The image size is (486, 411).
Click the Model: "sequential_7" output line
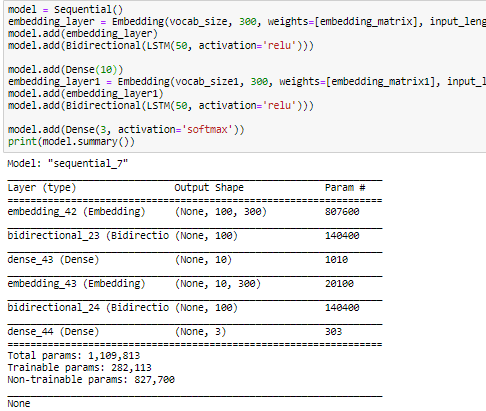point(68,164)
